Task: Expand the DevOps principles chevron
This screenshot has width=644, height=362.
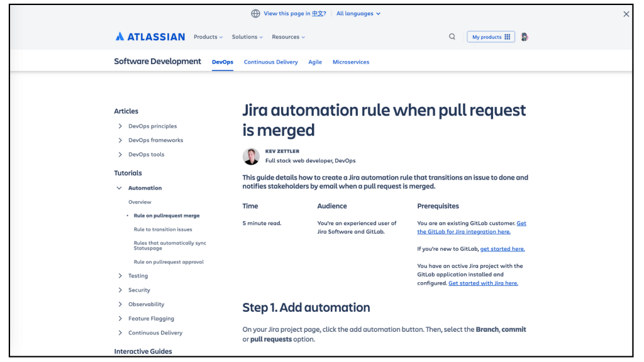Action: 120,126
